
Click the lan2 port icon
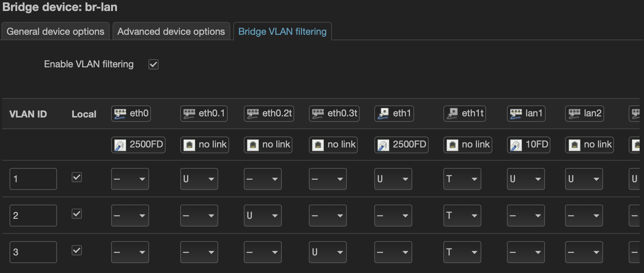574,113
